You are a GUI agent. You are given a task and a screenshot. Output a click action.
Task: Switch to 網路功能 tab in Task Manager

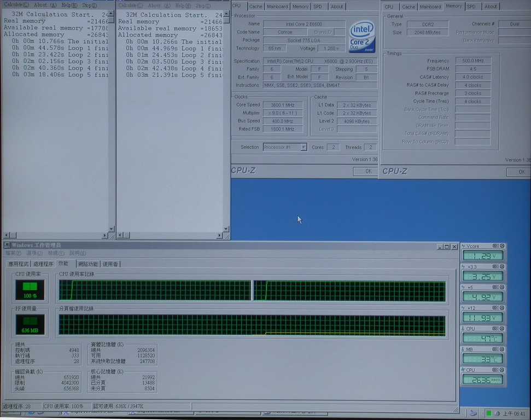tap(88, 264)
